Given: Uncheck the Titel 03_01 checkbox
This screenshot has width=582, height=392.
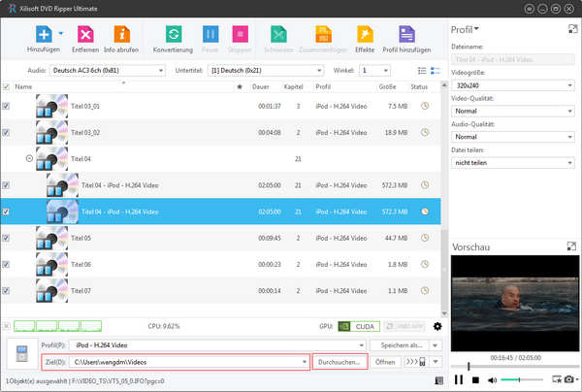Looking at the screenshot, I should tap(6, 106).
